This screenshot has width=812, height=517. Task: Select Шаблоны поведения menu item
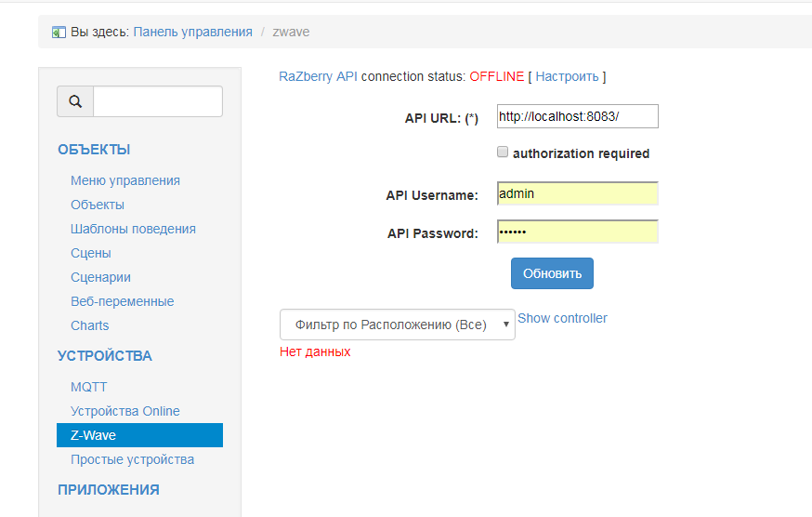(133, 229)
